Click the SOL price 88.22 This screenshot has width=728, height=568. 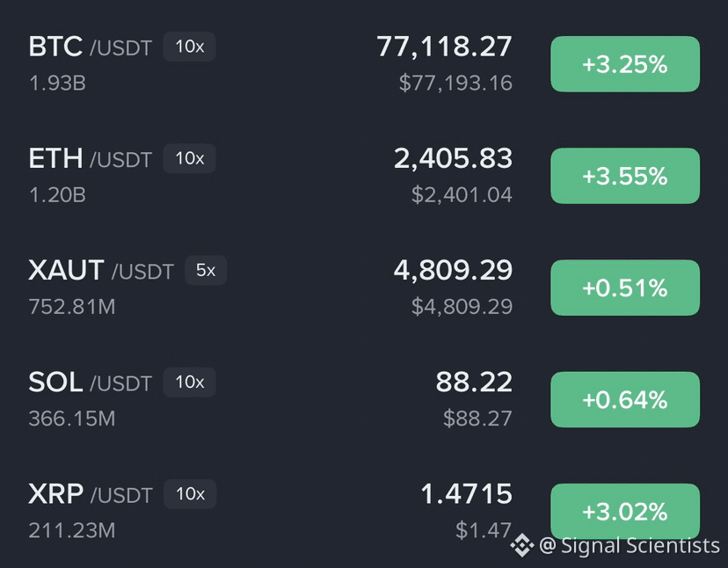click(474, 382)
